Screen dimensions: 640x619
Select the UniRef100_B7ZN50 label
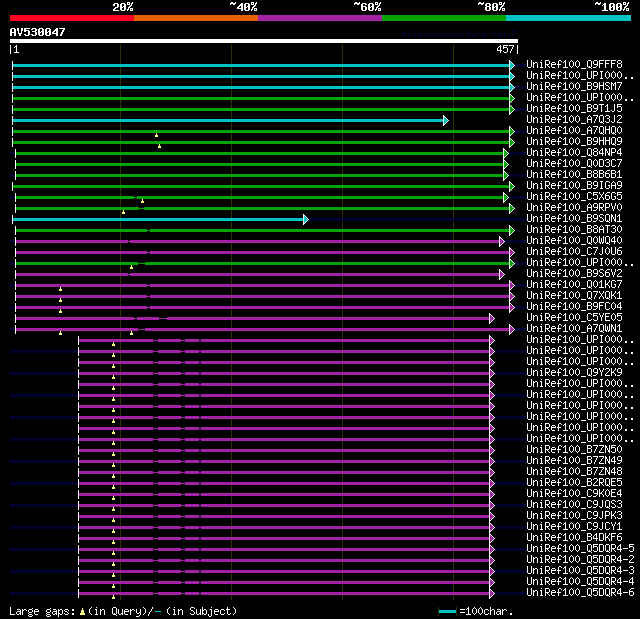point(574,450)
